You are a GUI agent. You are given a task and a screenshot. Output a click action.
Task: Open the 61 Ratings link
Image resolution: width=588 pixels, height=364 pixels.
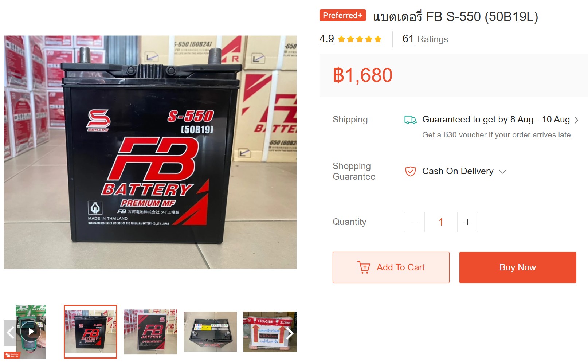click(x=425, y=39)
